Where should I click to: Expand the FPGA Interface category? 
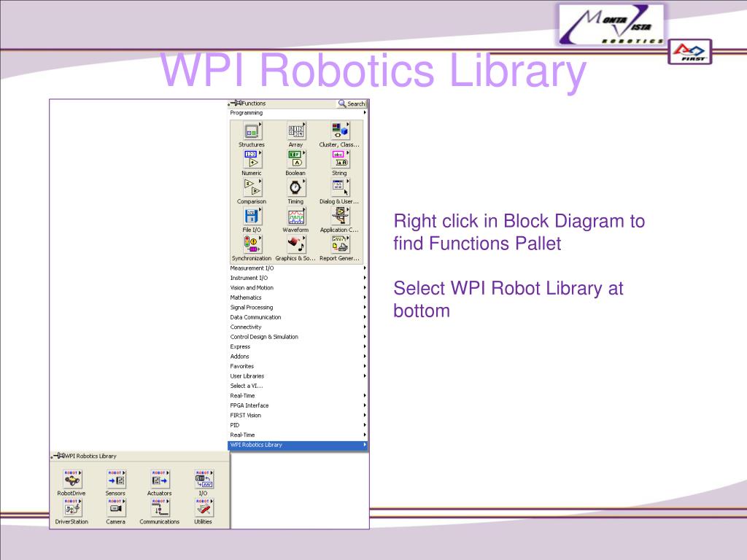(x=298, y=405)
